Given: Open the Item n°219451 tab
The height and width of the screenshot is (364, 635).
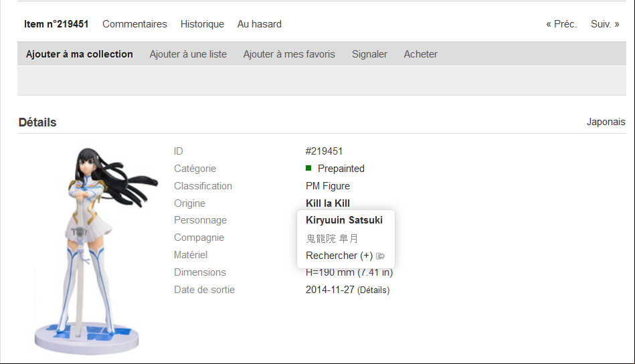Looking at the screenshot, I should tap(56, 24).
